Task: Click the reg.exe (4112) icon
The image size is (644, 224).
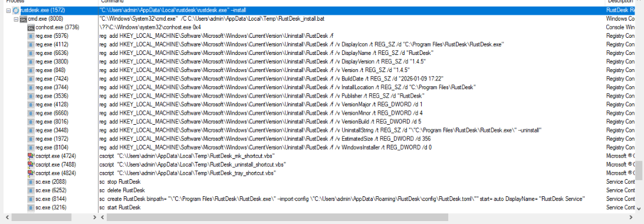Action: coord(31,44)
